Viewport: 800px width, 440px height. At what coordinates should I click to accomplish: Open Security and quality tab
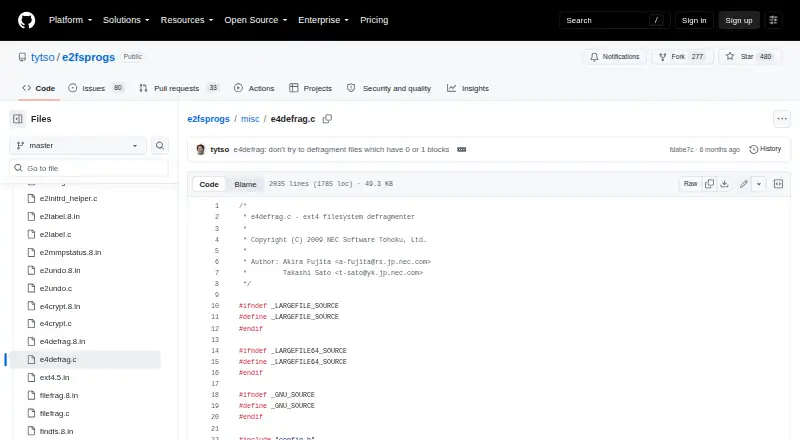[x=389, y=88]
